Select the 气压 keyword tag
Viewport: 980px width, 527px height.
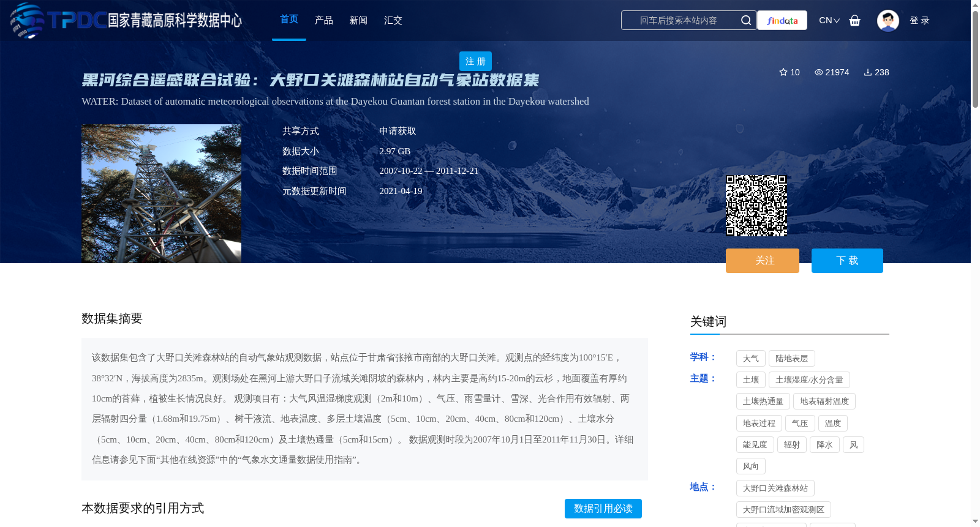point(800,424)
